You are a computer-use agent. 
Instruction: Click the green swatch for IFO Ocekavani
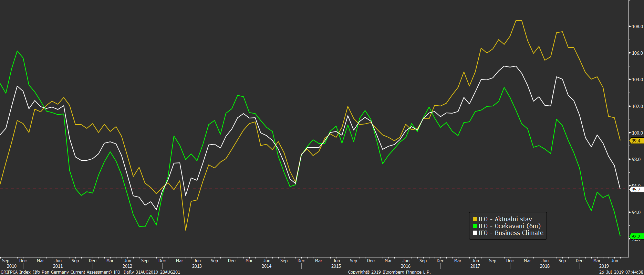pyautogui.click(x=475, y=226)
